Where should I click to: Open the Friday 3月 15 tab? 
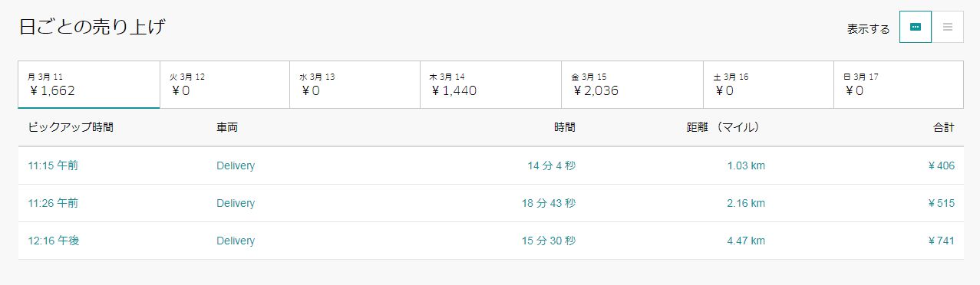[x=633, y=84]
